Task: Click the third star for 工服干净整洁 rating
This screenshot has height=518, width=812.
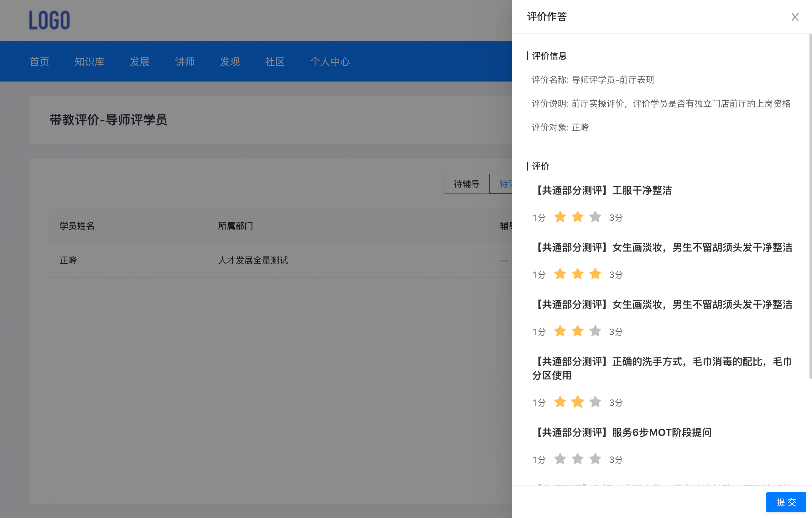Action: 595,217
